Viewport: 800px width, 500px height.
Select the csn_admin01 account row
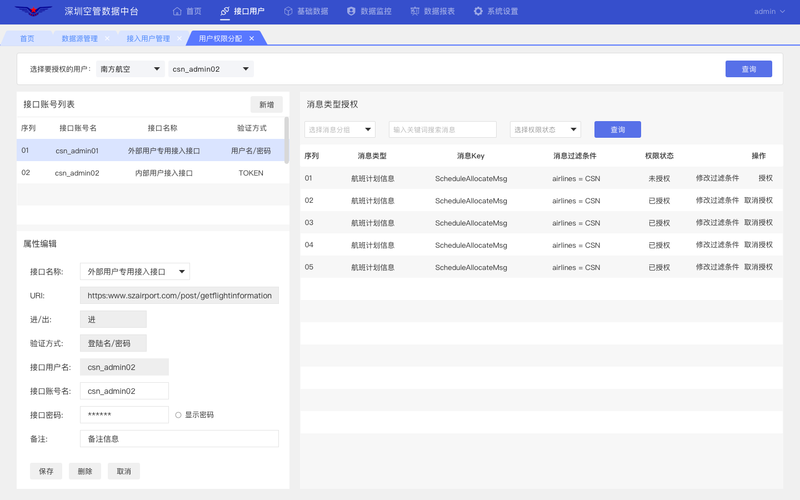(x=151, y=151)
